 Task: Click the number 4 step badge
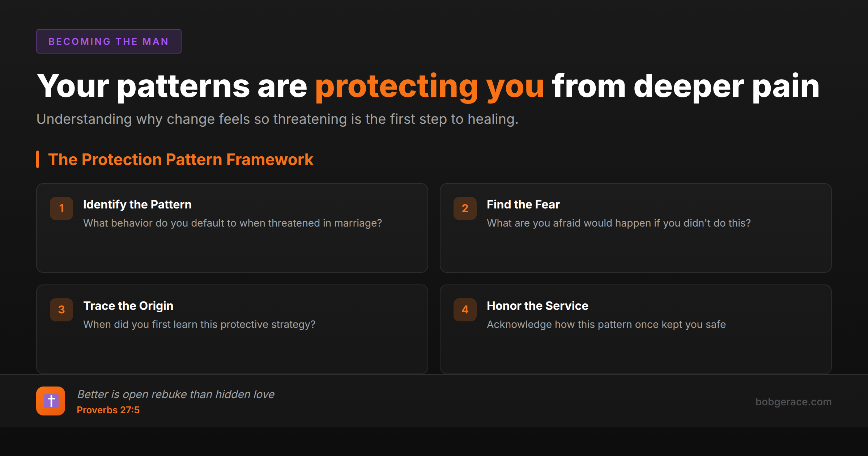tap(465, 310)
